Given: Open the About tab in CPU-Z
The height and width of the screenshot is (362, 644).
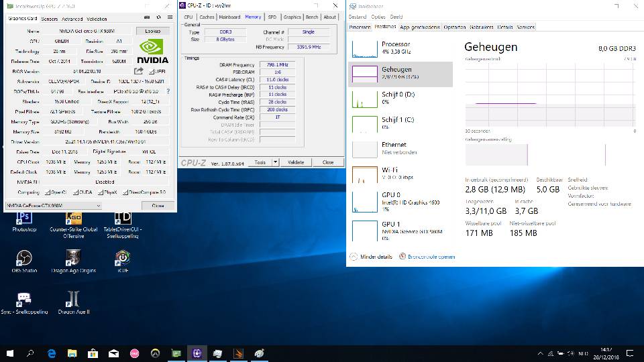Looking at the screenshot, I should tap(329, 17).
